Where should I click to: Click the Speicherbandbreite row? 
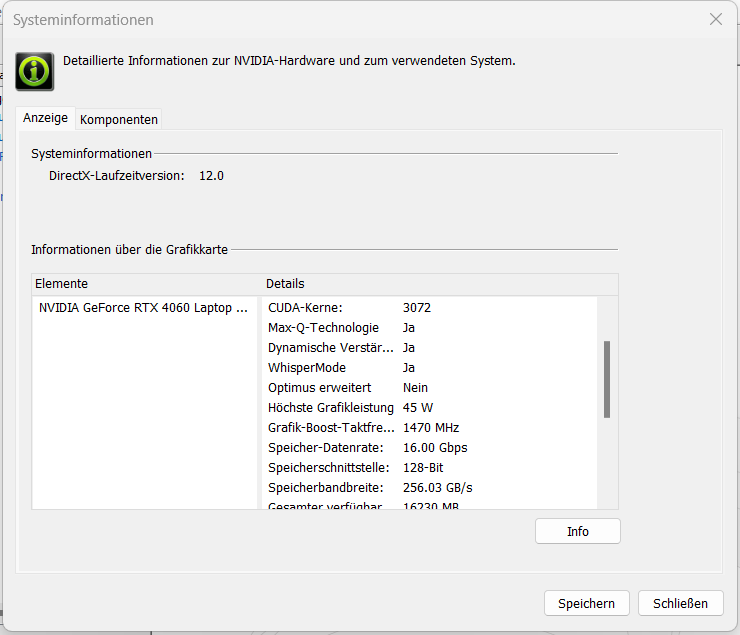(350, 488)
